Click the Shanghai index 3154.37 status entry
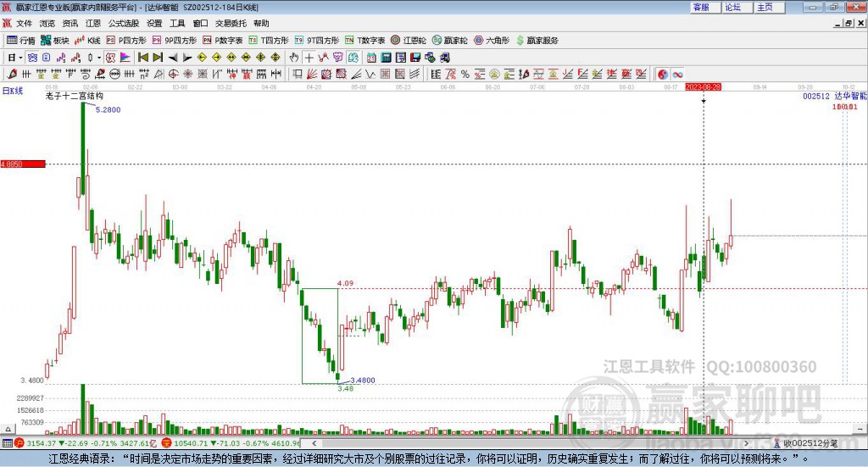Viewport: 868px width, 467px height. [x=85, y=443]
